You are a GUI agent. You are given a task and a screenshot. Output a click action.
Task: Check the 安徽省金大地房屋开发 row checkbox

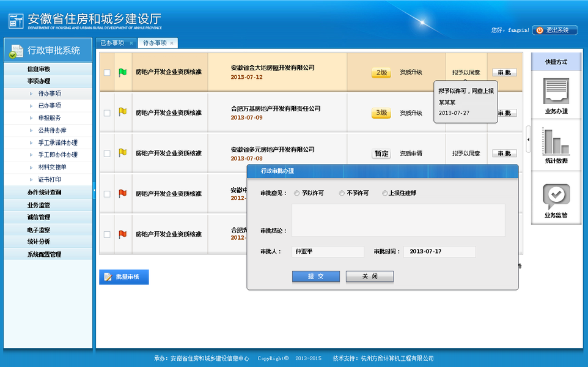tap(107, 72)
